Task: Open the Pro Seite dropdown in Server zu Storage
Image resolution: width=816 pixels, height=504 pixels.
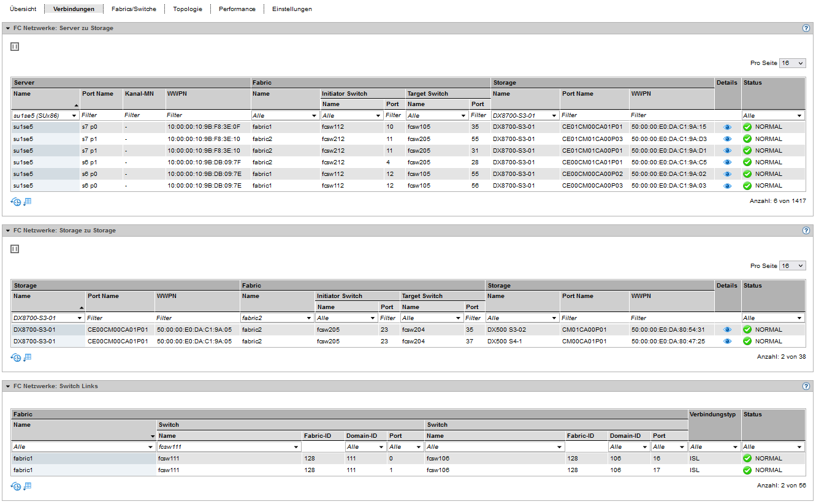Action: click(792, 63)
